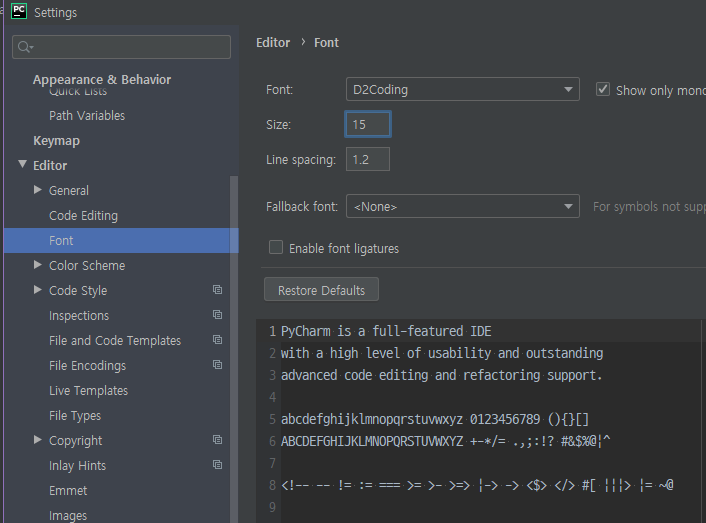
Task: Expand the Copyright tree node
Action: tap(38, 440)
